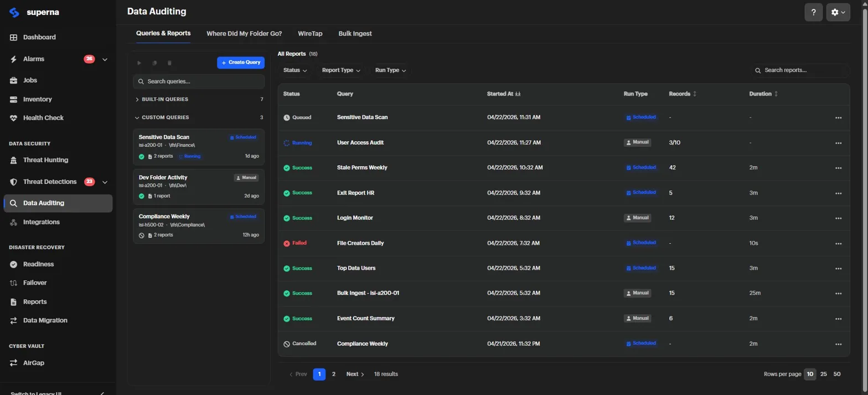Image resolution: width=868 pixels, height=395 pixels.
Task: Select page 1 in pagination
Action: point(319,374)
